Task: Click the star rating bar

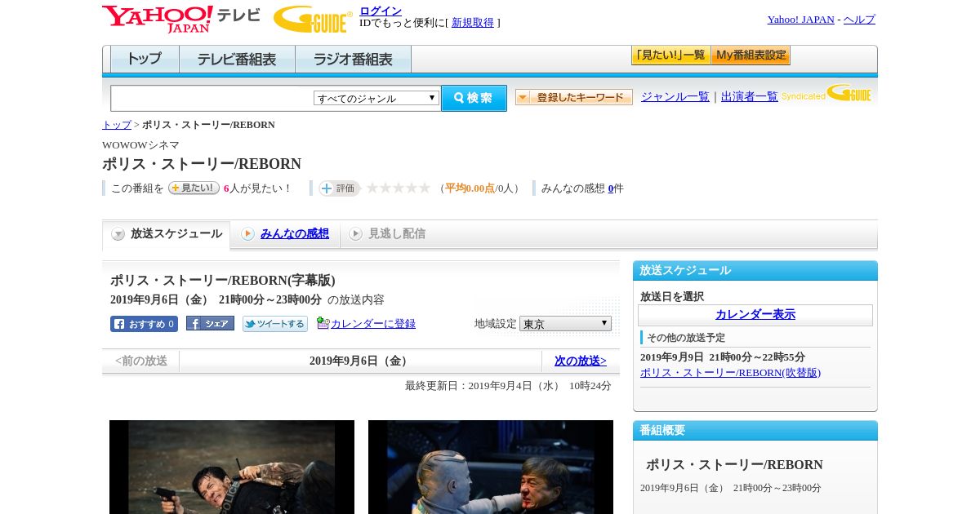Action: point(399,188)
